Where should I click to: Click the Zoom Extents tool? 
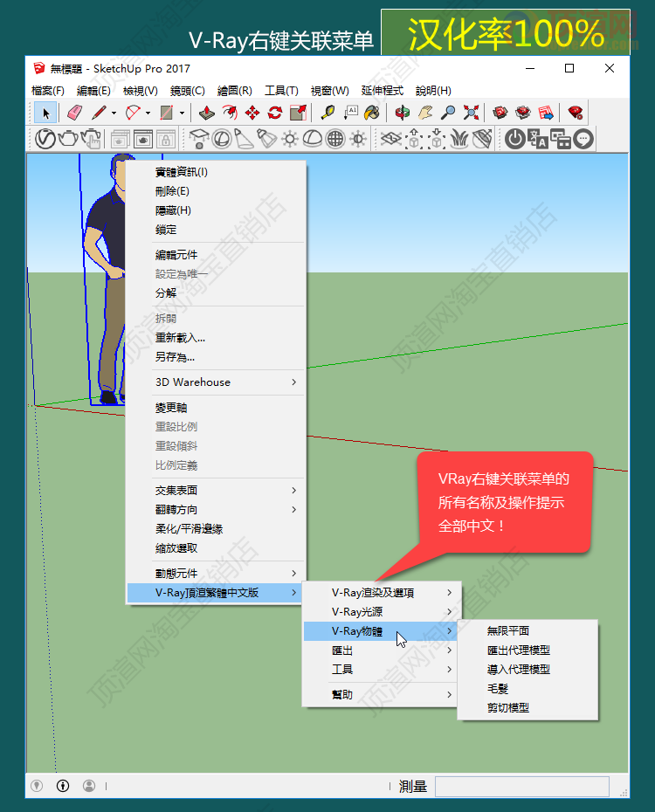point(471,113)
